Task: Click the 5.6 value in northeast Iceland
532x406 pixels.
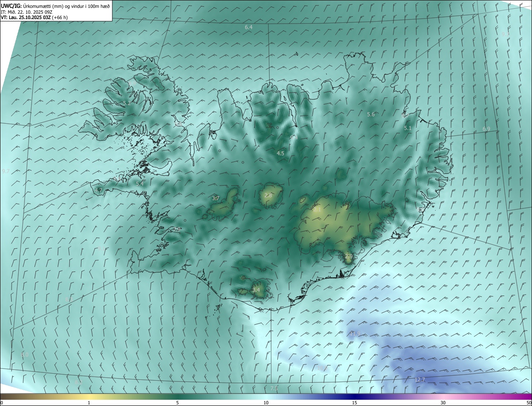Action: point(371,114)
